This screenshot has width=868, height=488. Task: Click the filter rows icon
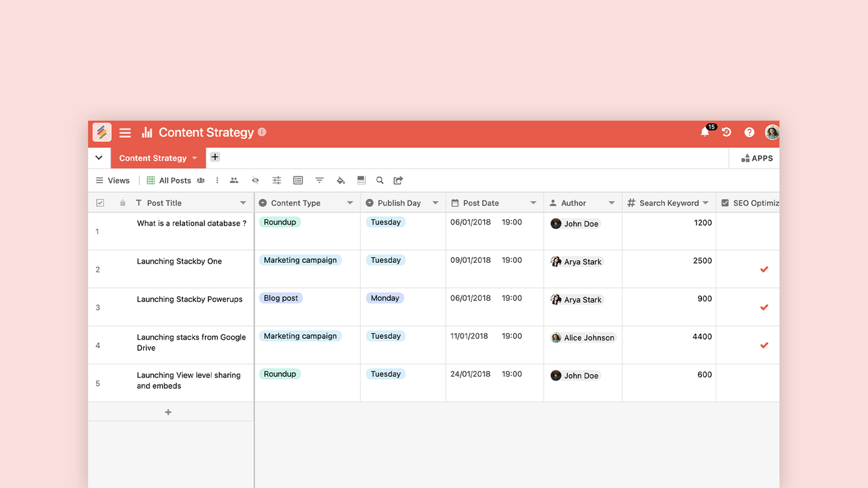(319, 180)
